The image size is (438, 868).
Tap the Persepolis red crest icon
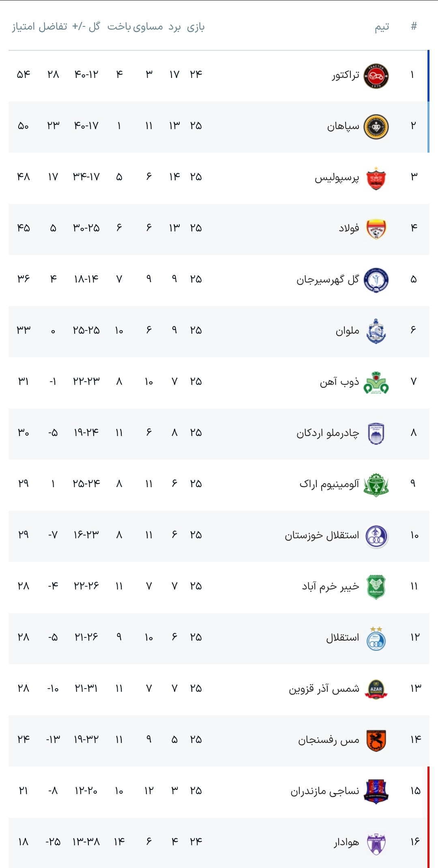(376, 178)
